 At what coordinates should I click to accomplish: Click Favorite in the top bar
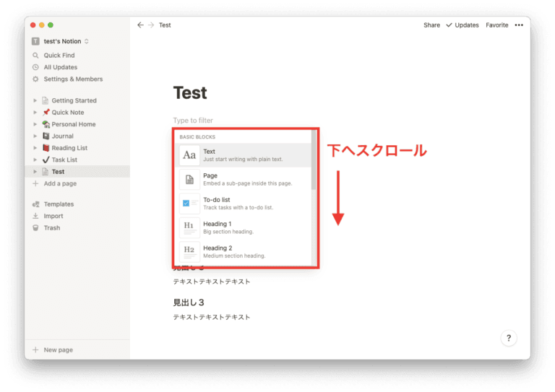(x=496, y=25)
